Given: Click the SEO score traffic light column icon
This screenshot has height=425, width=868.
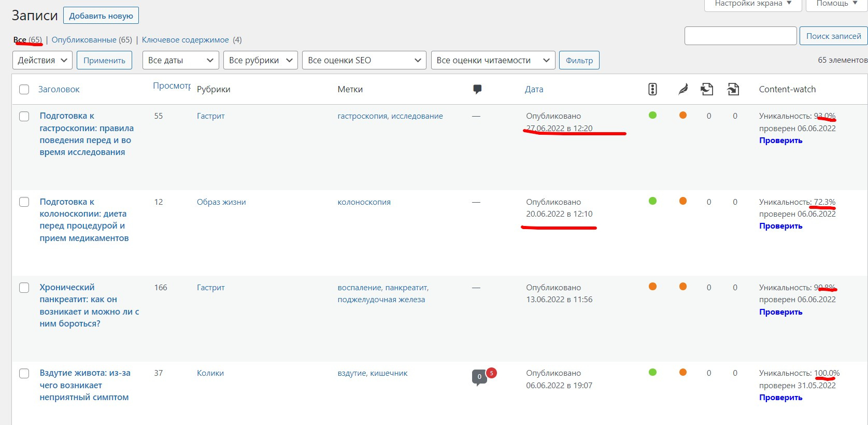Looking at the screenshot, I should click(x=652, y=89).
